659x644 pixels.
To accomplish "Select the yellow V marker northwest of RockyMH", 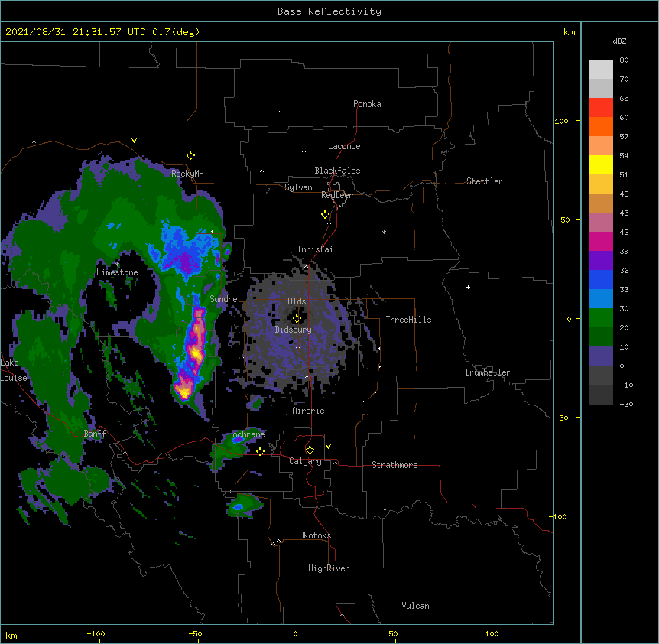I will [134, 141].
